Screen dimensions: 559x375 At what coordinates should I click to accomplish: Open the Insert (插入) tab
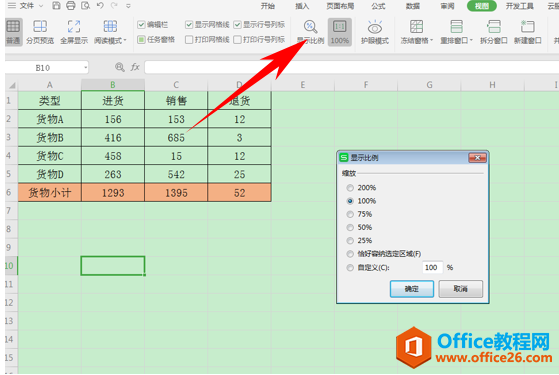pos(302,6)
